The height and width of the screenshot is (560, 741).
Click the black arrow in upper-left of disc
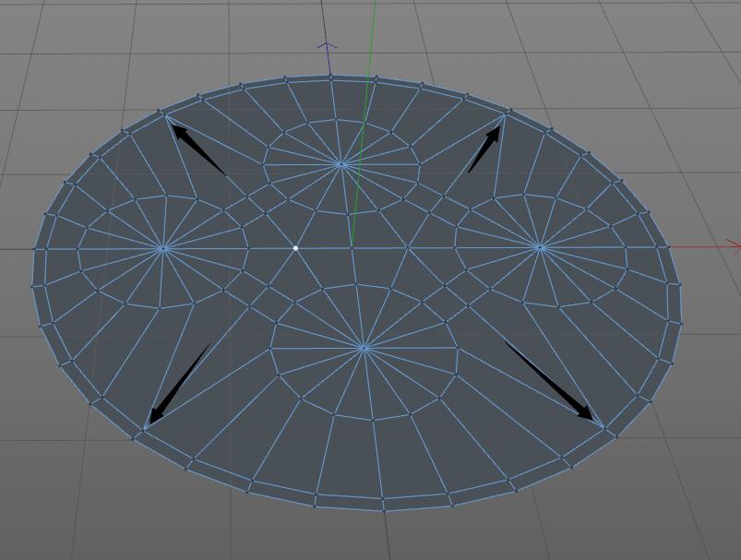point(197,148)
